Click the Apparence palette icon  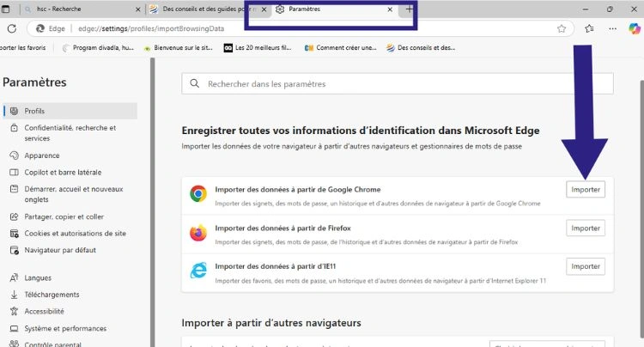tap(14, 155)
